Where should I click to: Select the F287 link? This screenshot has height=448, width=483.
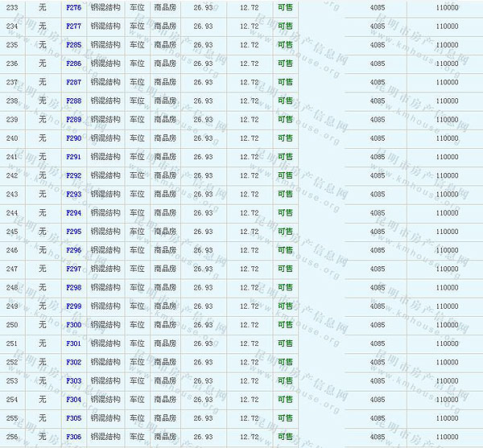click(x=73, y=82)
